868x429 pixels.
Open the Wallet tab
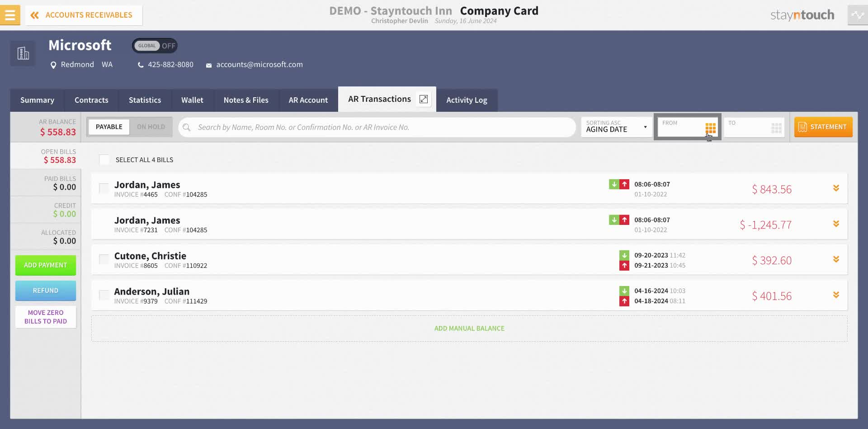(x=192, y=100)
